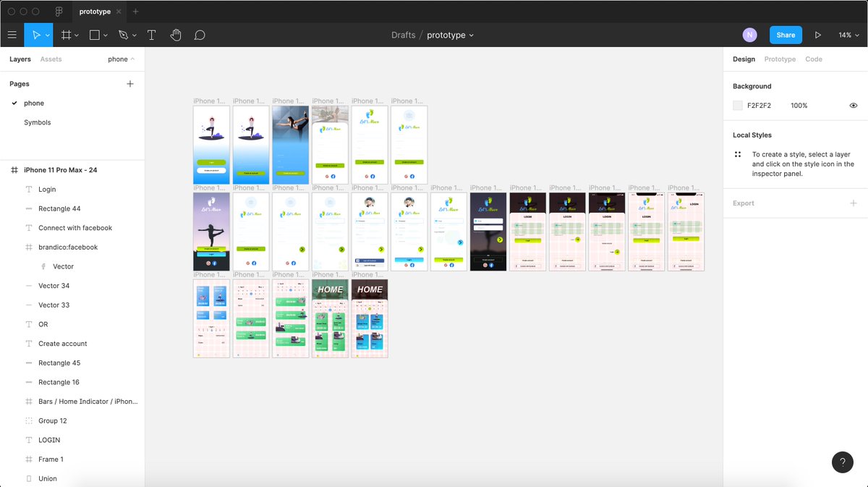The width and height of the screenshot is (868, 487).
Task: Click the component icon beside brandico:facebook
Action: (x=29, y=247)
